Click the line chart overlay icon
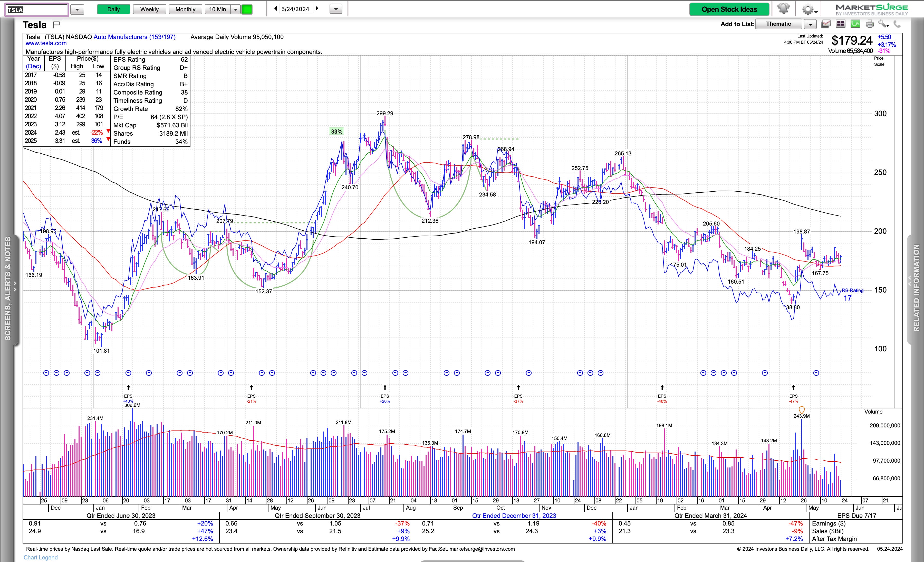Screen dimensions: 924x562 tap(826, 24)
